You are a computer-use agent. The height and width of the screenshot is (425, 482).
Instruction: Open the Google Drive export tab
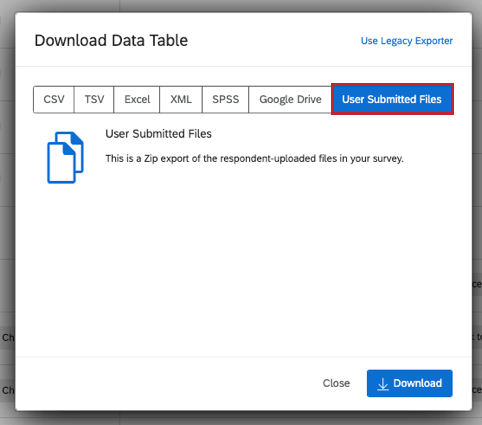click(x=290, y=99)
